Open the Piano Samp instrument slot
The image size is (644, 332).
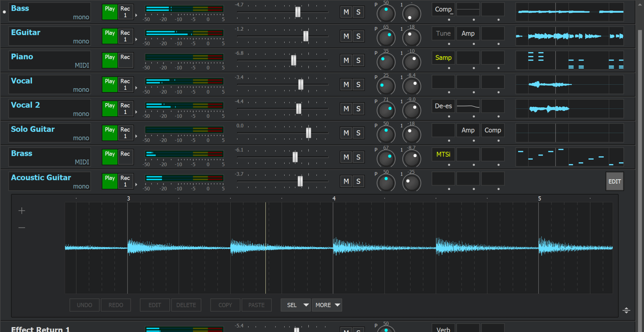(x=443, y=58)
